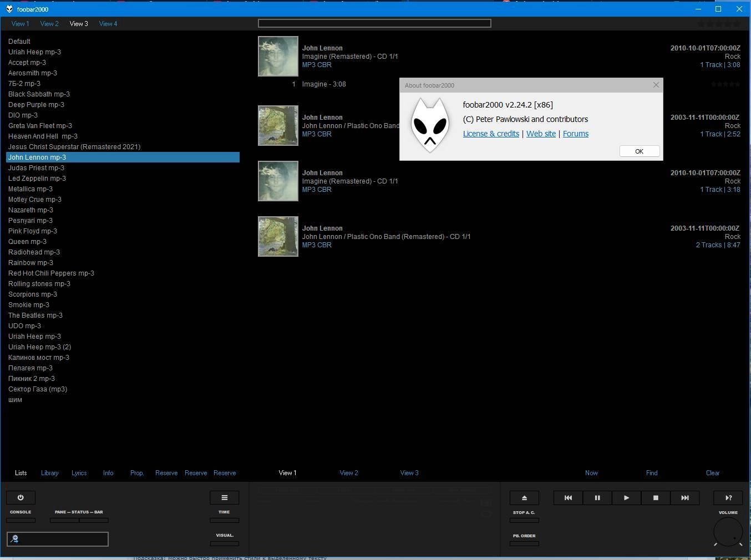Open the Lyrics tab

coord(79,473)
